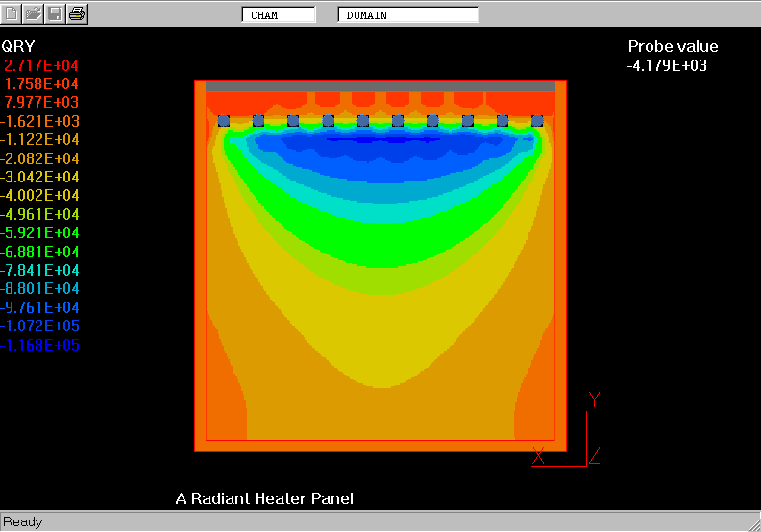Viewport: 761px width, 532px height.
Task: Click the New file toolbar icon
Action: (12, 13)
